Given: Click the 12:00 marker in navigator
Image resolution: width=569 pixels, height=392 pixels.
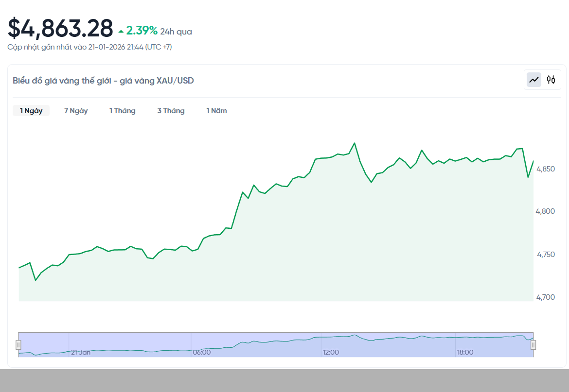Looking at the screenshot, I should click(x=331, y=352).
